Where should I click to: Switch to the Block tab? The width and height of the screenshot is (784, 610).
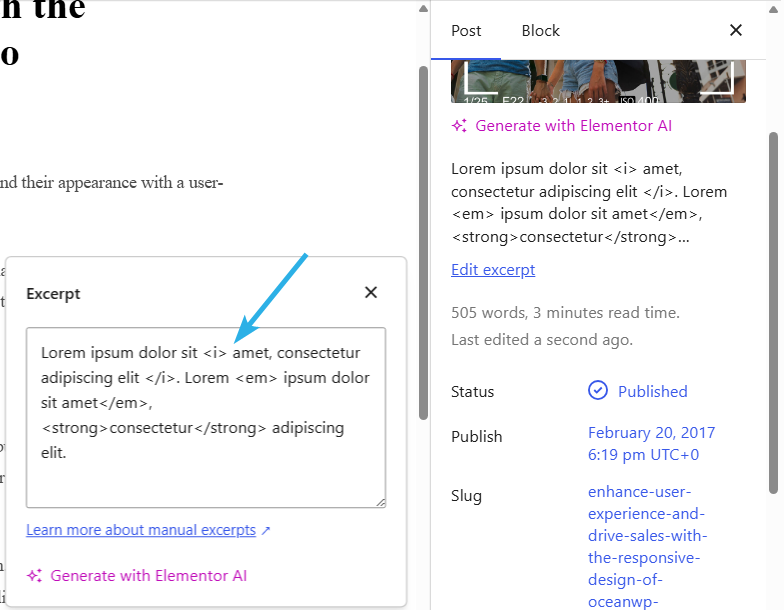tap(540, 31)
